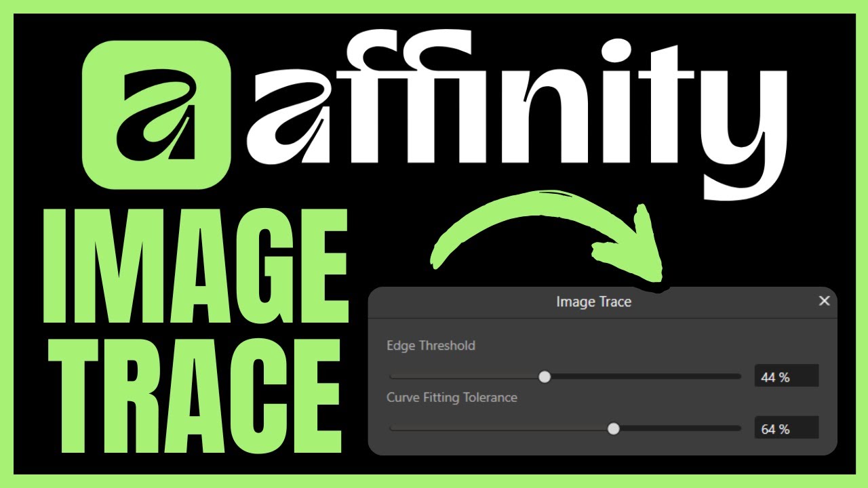Screen dimensions: 868x488
Task: Click the Edge Threshold label
Action: point(431,346)
